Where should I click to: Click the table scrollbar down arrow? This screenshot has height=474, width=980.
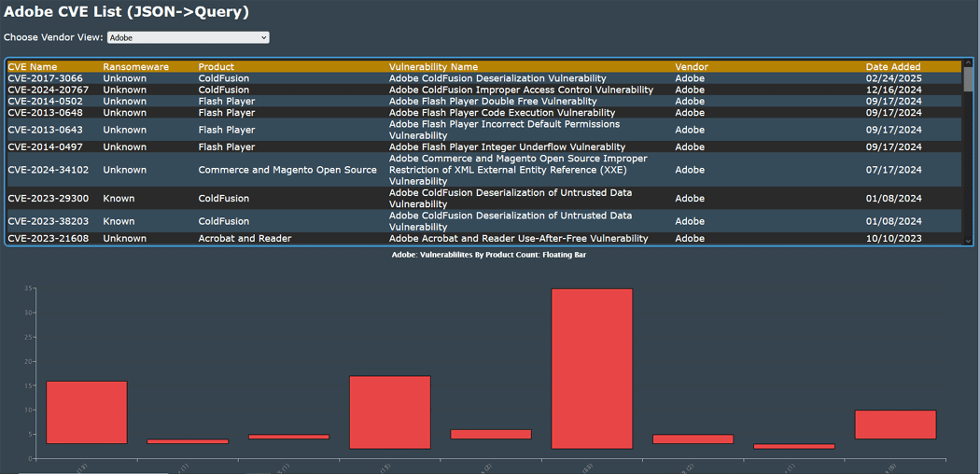point(968,240)
